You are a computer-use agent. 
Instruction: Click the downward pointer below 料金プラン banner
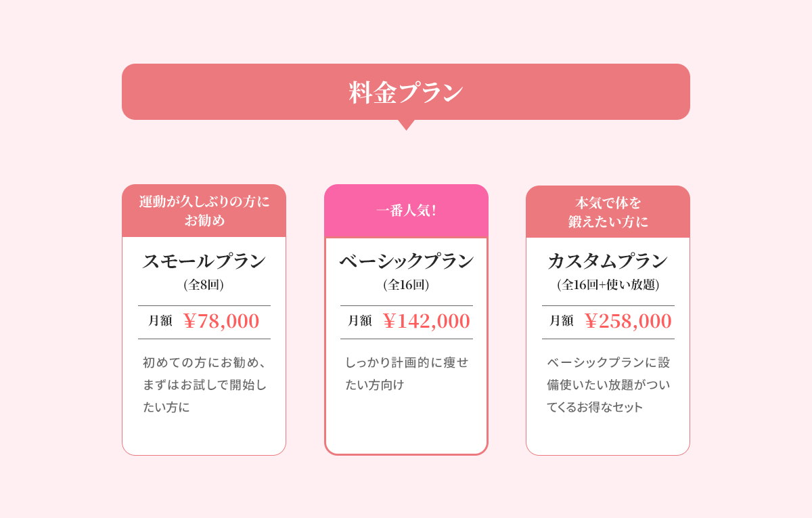406,125
